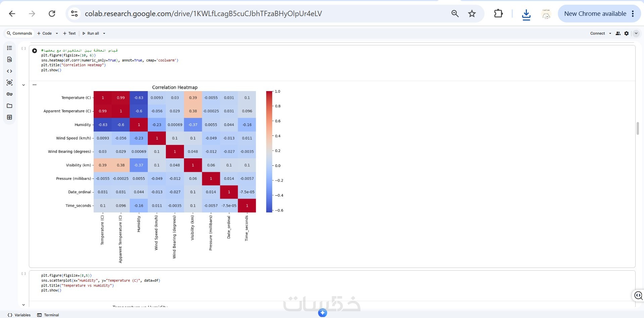
Task: Open the table of contents sidebar icon
Action: [9, 48]
